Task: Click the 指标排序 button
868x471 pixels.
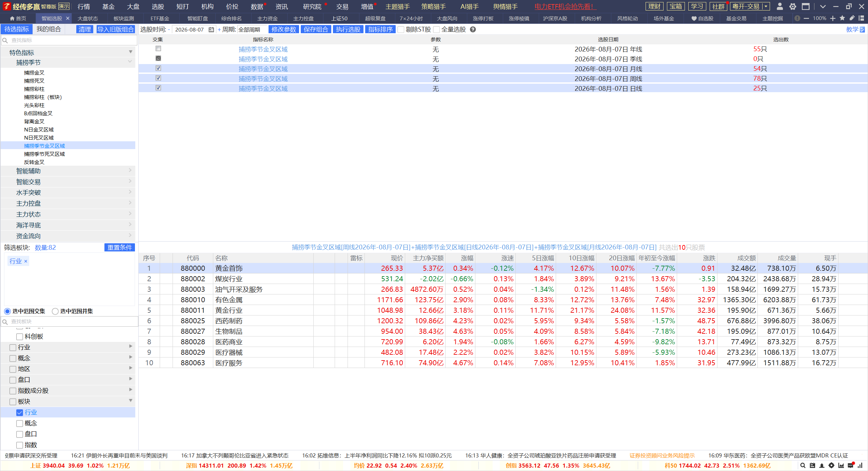Action: 380,29
